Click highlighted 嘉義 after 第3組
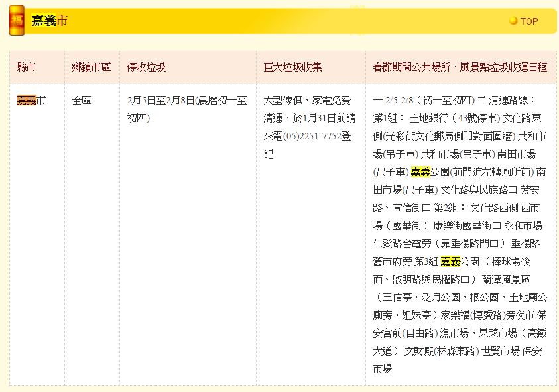Viewport: 559px width, 392px height. point(450,261)
